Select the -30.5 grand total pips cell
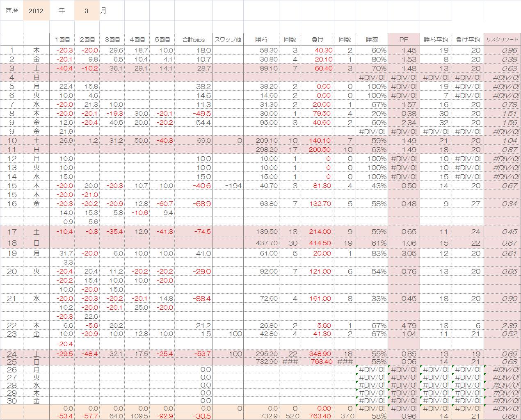Image resolution: width=521 pixels, height=420 pixels. pos(193,416)
